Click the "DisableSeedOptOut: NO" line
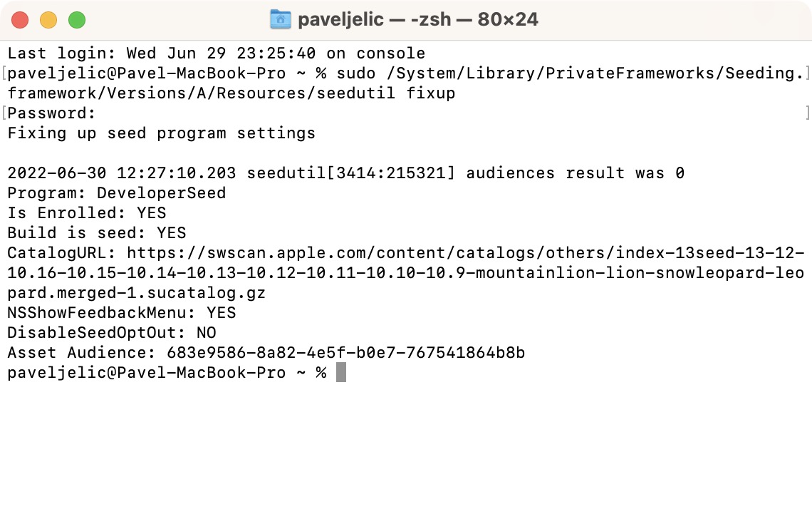Image resolution: width=812 pixels, height=529 pixels. pos(112,333)
